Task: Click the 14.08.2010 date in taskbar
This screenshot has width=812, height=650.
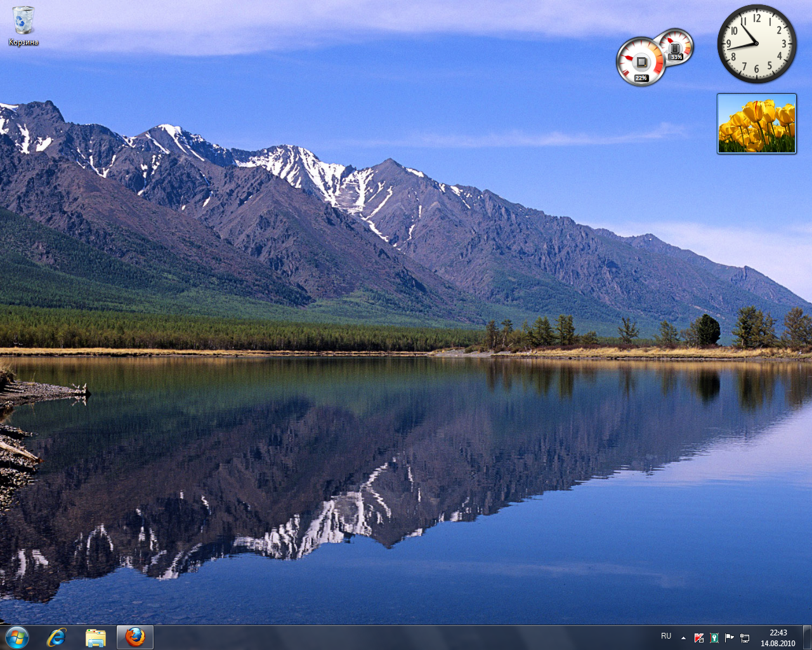Action: 778,643
